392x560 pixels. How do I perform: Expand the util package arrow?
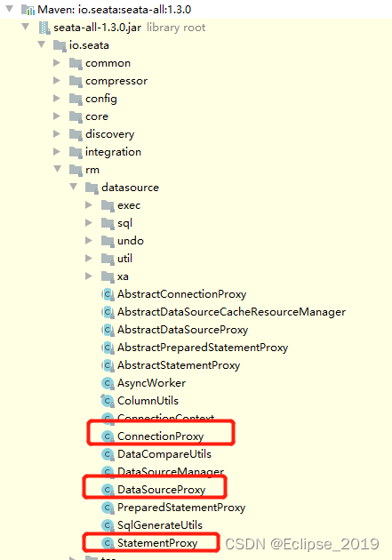tap(89, 258)
